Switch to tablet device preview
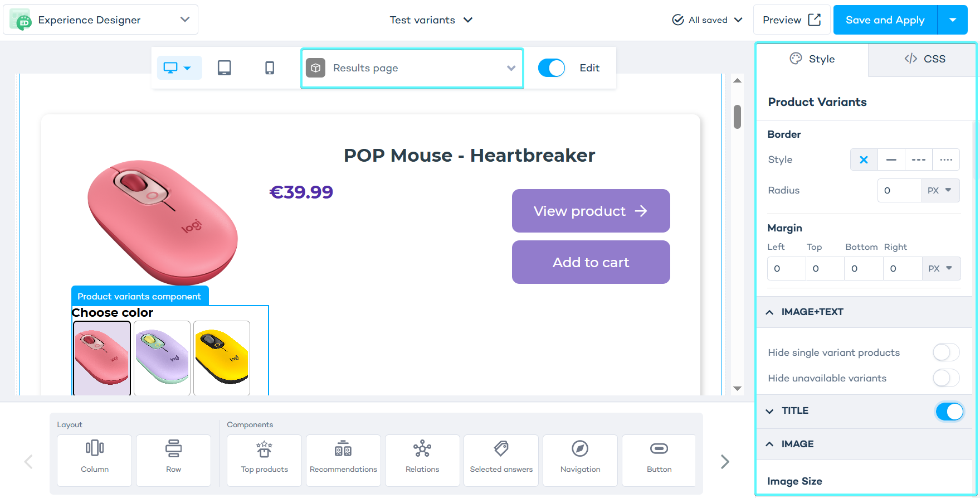The image size is (980, 498). click(224, 68)
